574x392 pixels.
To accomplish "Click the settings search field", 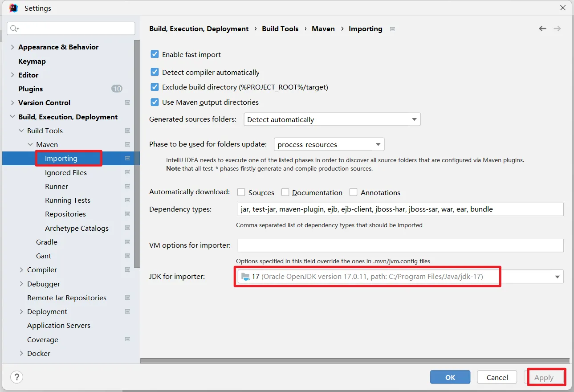I will [x=71, y=29].
